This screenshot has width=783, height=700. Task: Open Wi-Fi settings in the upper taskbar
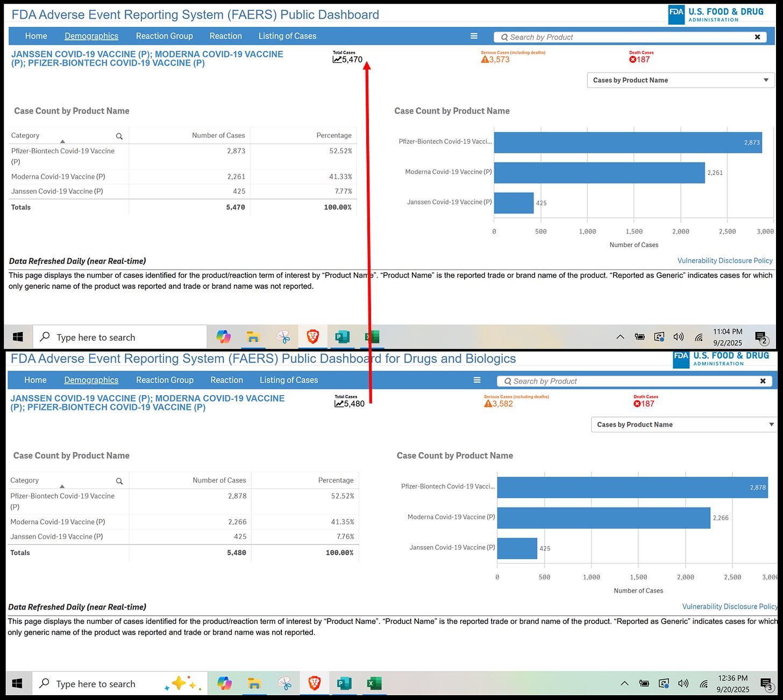(699, 337)
